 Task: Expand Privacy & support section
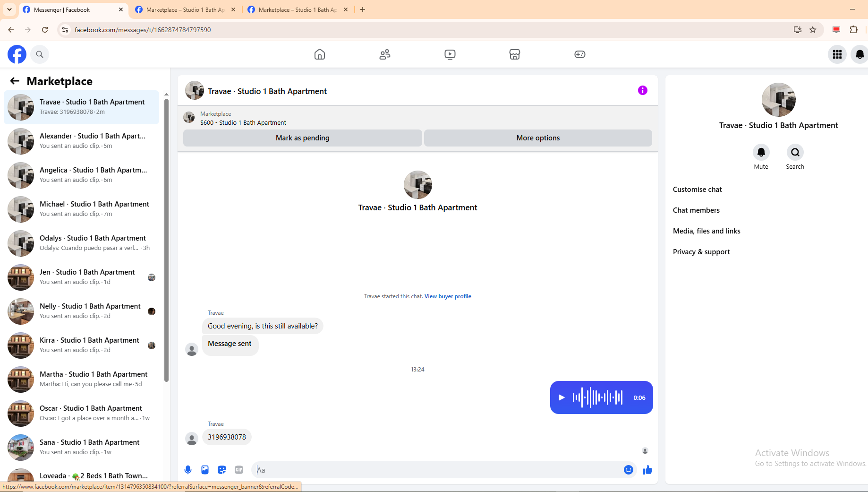click(x=701, y=252)
